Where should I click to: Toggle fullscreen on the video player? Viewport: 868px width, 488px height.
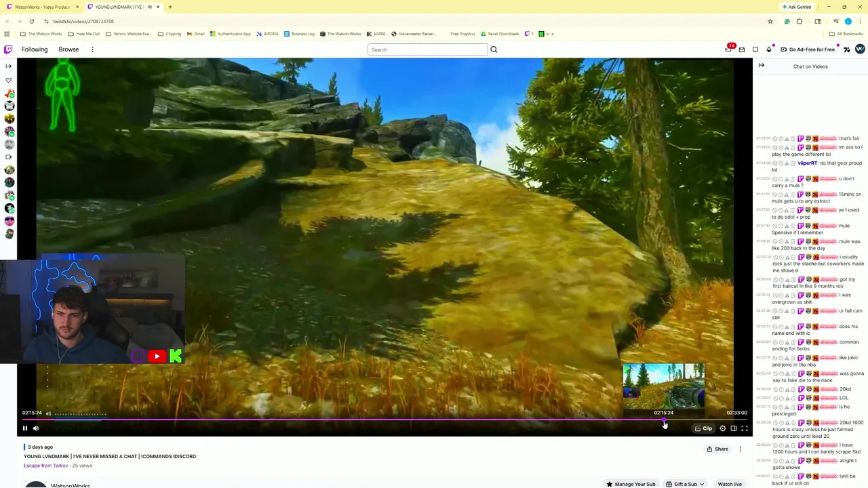(x=745, y=428)
